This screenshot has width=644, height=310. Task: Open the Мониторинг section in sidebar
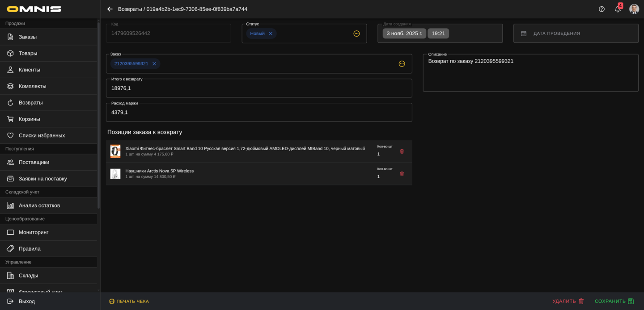pos(34,232)
